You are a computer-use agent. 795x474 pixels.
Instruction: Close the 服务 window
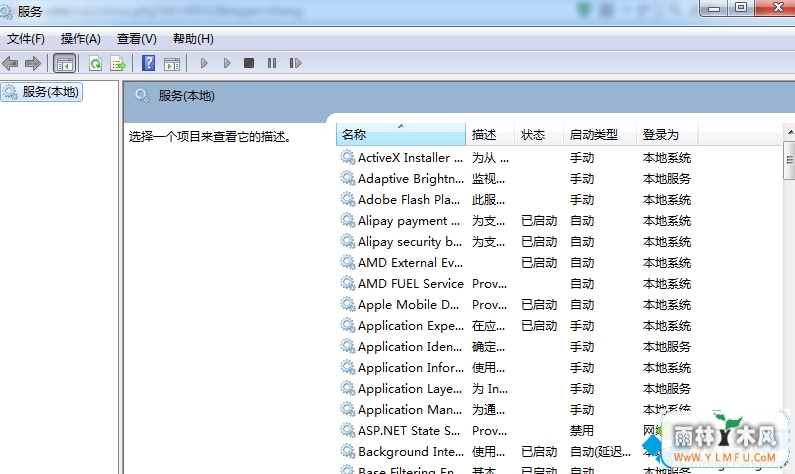(x=776, y=8)
